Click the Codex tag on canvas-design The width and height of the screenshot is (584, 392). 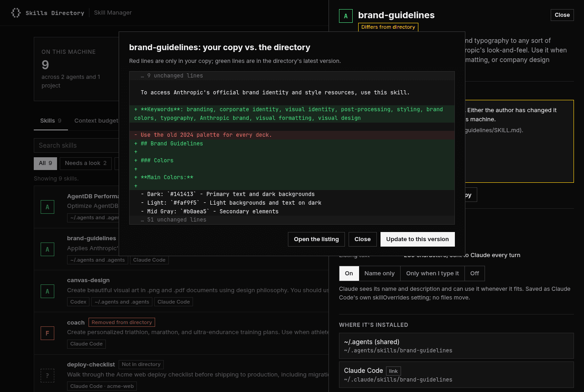(x=78, y=302)
